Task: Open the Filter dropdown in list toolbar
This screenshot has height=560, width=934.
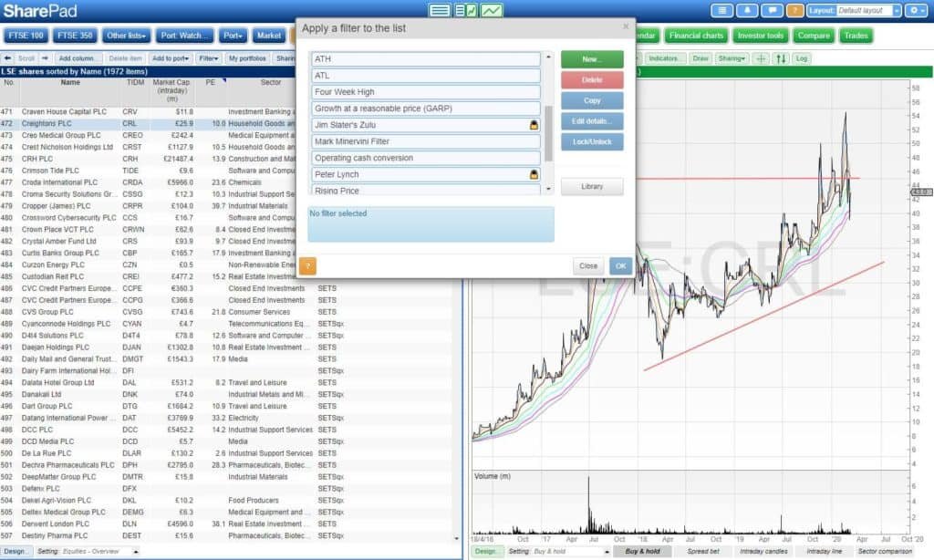Action: [x=209, y=58]
